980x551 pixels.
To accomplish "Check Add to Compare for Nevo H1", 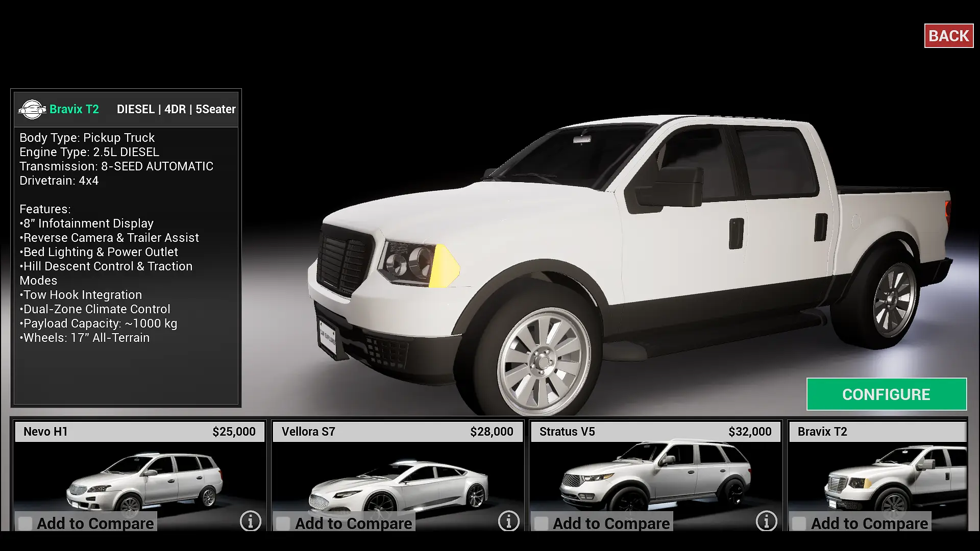I will click(x=25, y=523).
